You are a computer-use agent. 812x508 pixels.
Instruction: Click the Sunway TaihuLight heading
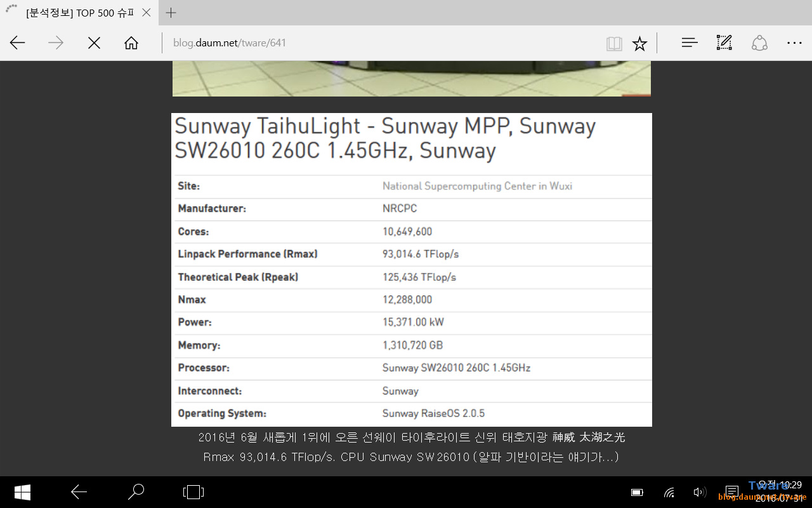[x=385, y=138]
